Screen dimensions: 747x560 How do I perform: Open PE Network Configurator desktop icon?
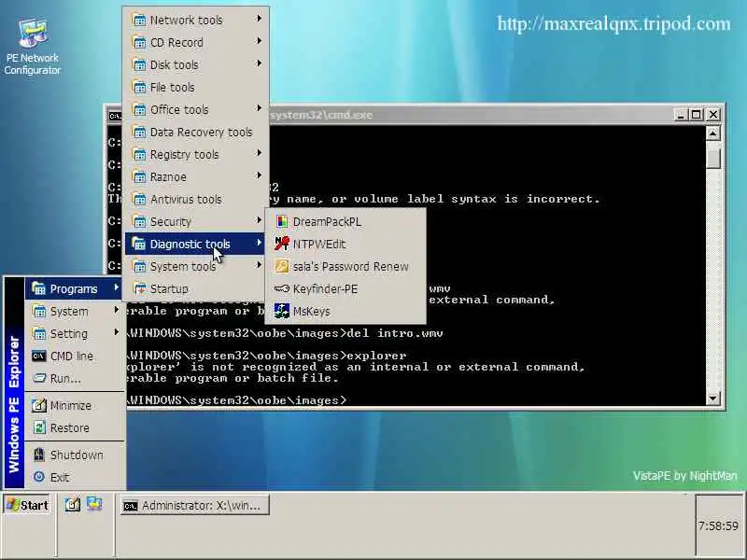click(33, 46)
